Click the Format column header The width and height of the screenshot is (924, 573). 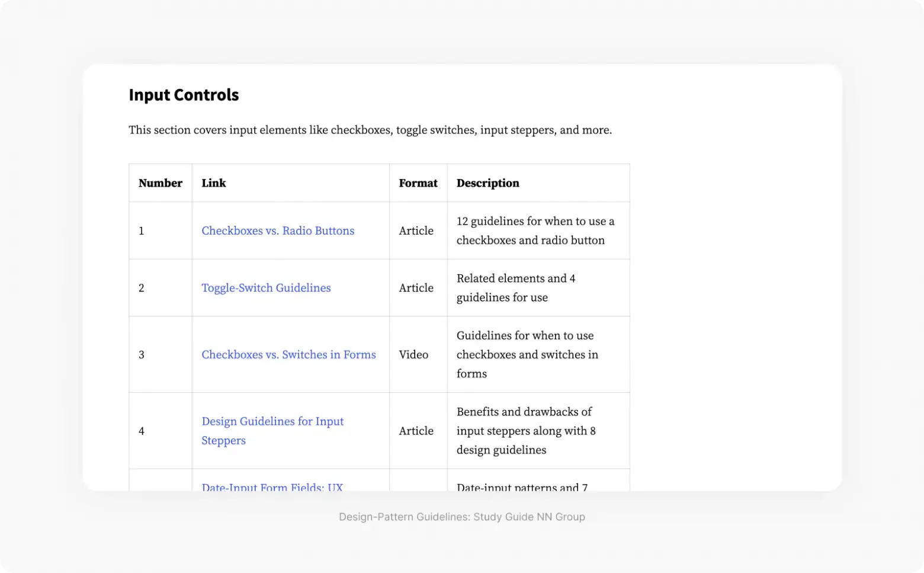(418, 183)
